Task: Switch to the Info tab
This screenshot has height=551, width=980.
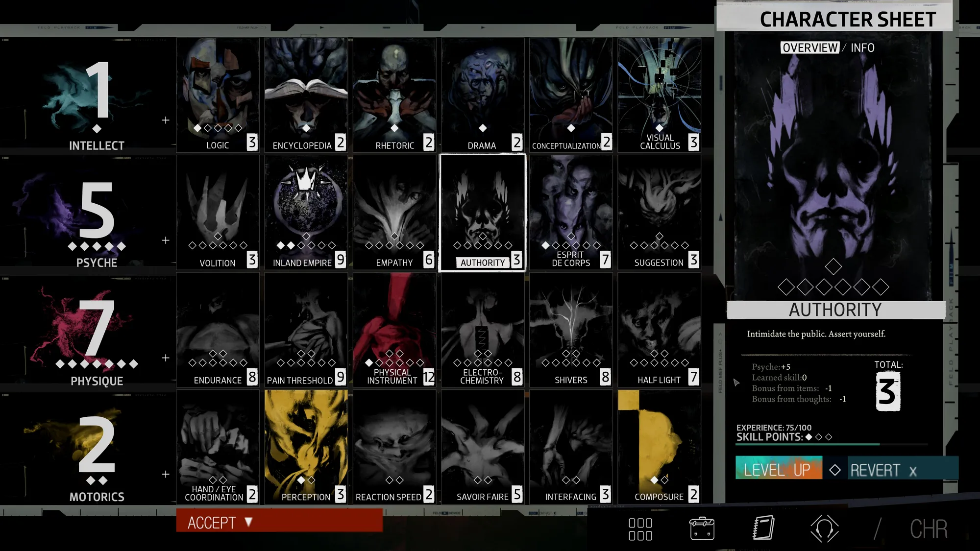Action: point(862,48)
